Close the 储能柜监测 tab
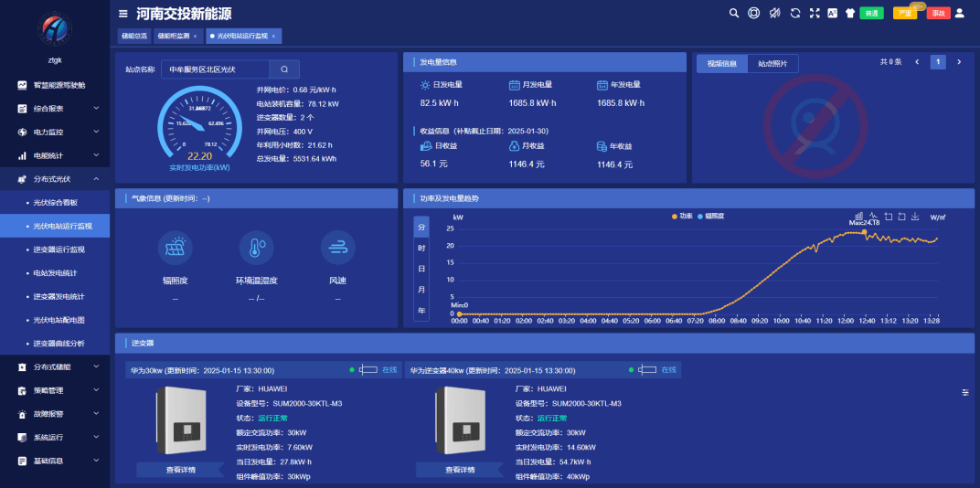Viewport: 980px width, 488px height. (195, 37)
